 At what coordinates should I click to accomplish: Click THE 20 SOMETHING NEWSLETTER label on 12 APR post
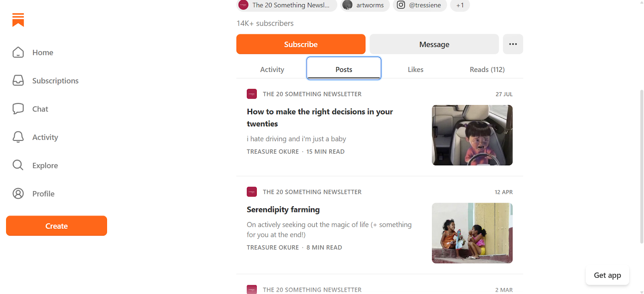point(312,192)
